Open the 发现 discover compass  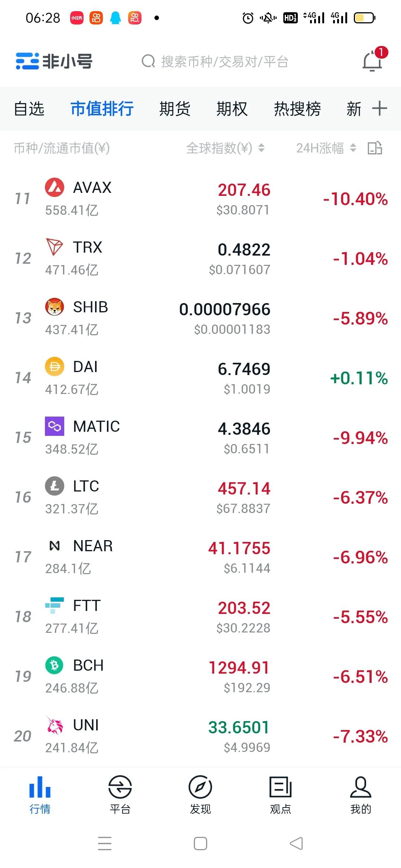pyautogui.click(x=200, y=794)
